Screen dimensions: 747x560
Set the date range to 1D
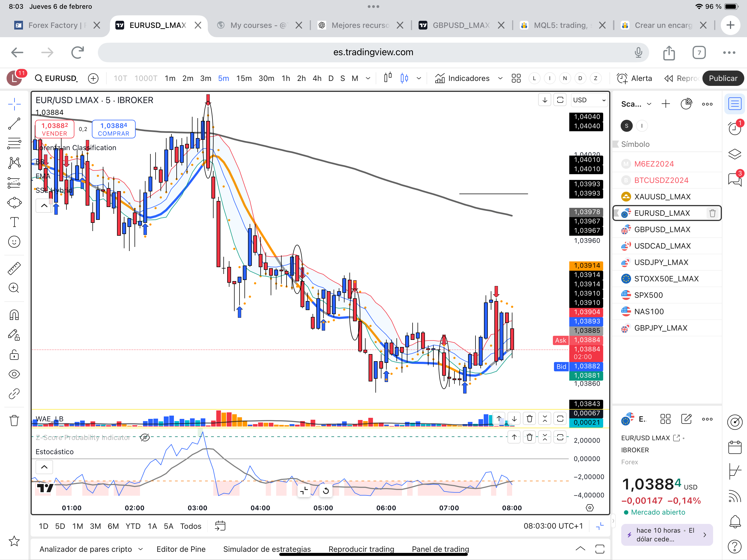[x=43, y=526]
